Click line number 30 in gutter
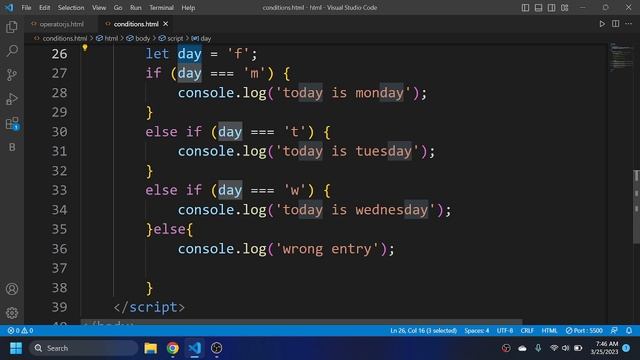Viewport: 640px width, 360px height. click(x=60, y=132)
